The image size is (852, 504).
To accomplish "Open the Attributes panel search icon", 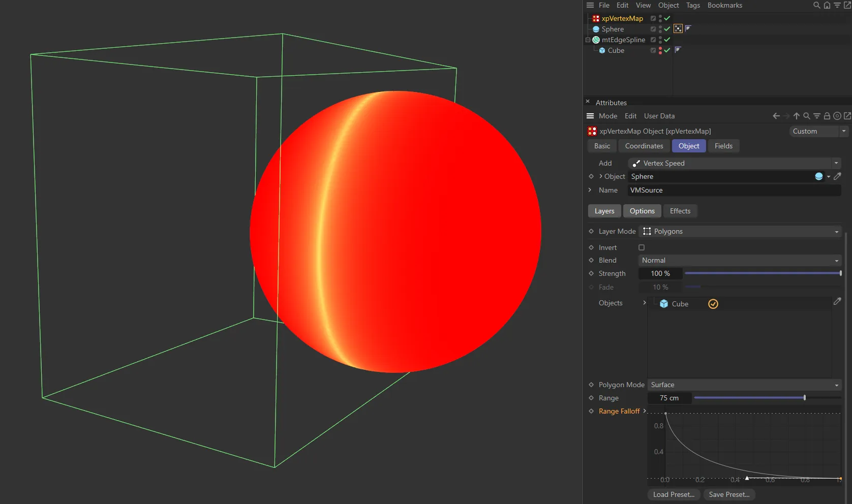I will 807,116.
